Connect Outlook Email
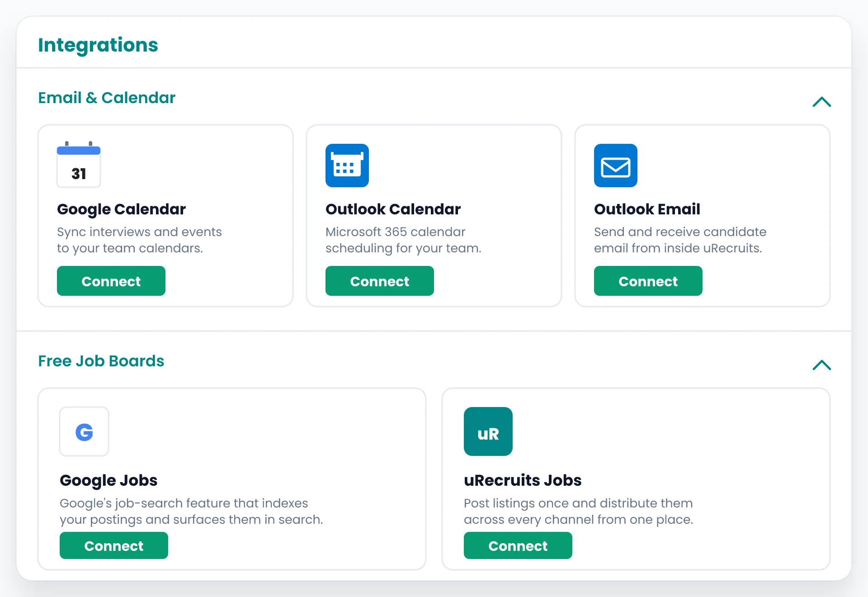Image resolution: width=868 pixels, height=597 pixels. 648,281
